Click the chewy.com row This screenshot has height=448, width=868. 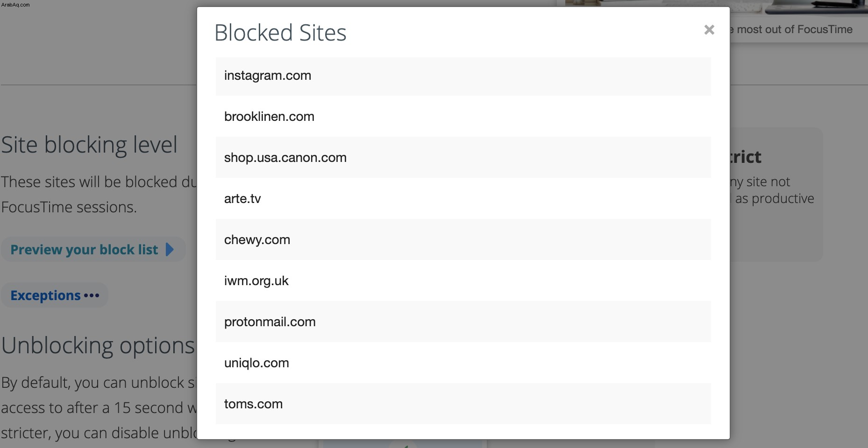[x=463, y=239]
